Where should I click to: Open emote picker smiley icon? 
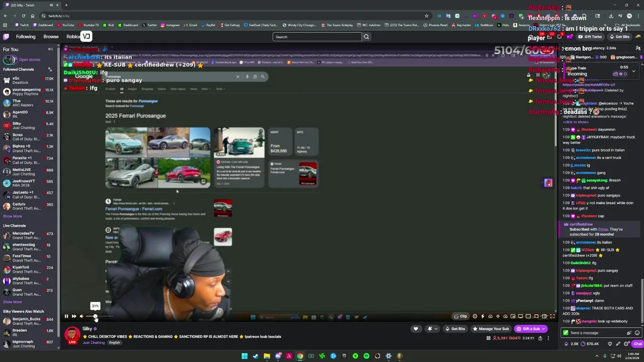point(637,333)
